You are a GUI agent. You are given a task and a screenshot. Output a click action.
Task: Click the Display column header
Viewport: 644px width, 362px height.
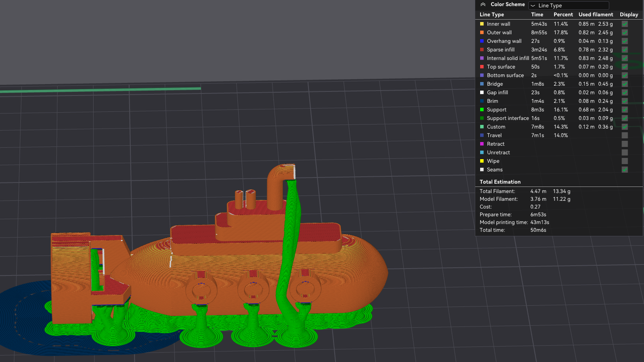coord(629,15)
